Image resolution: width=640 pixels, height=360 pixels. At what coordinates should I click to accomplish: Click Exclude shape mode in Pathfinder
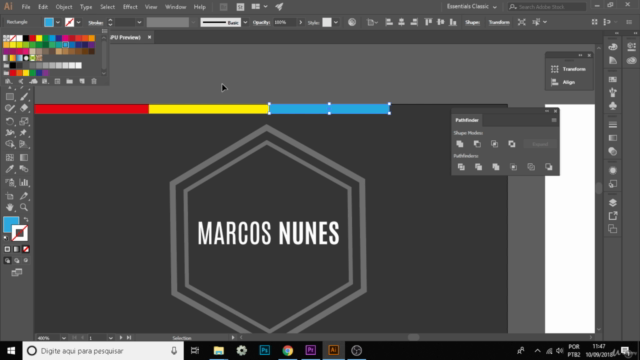(x=512, y=144)
